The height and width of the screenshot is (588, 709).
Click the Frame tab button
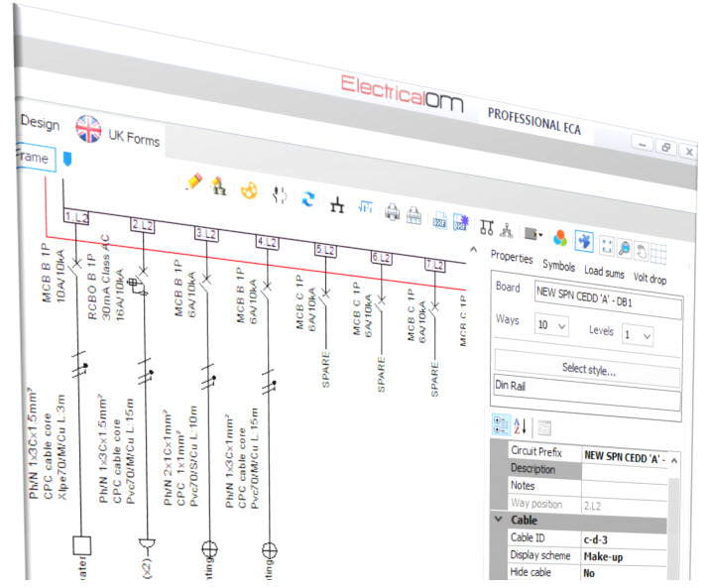pyautogui.click(x=36, y=158)
